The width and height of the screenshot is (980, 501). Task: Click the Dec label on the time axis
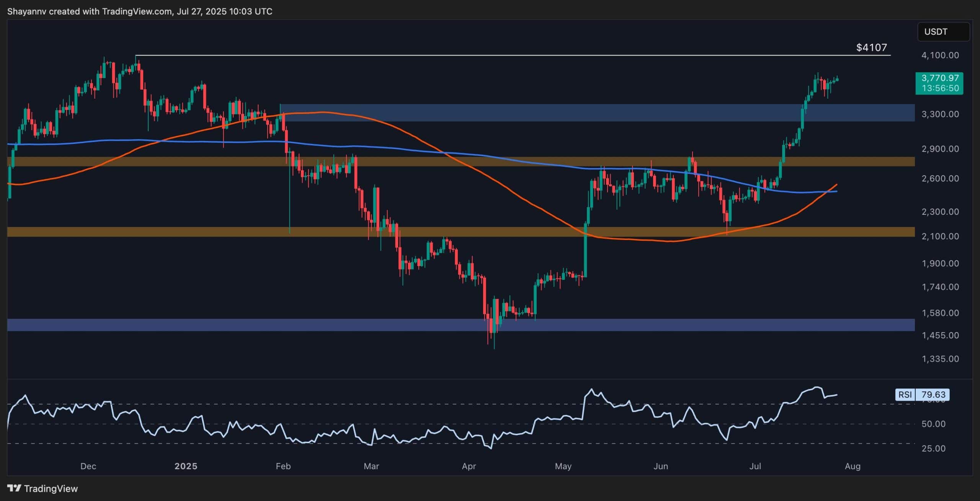tap(88, 467)
